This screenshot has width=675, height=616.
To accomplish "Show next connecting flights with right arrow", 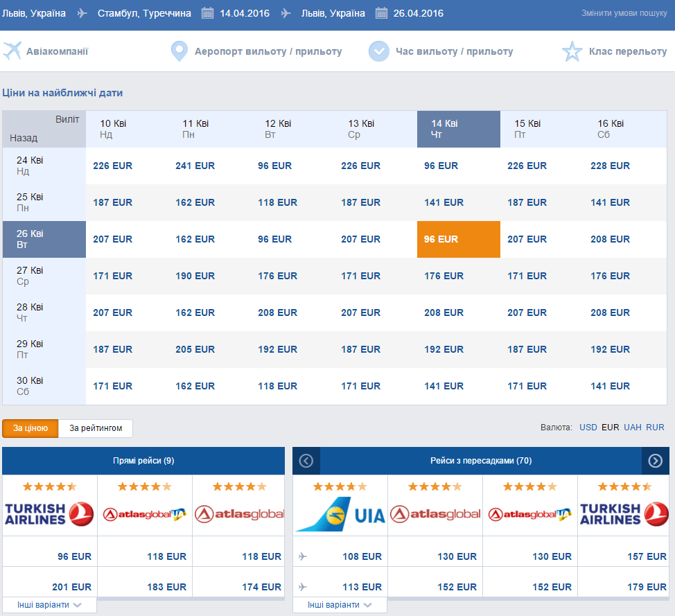I will [x=655, y=461].
